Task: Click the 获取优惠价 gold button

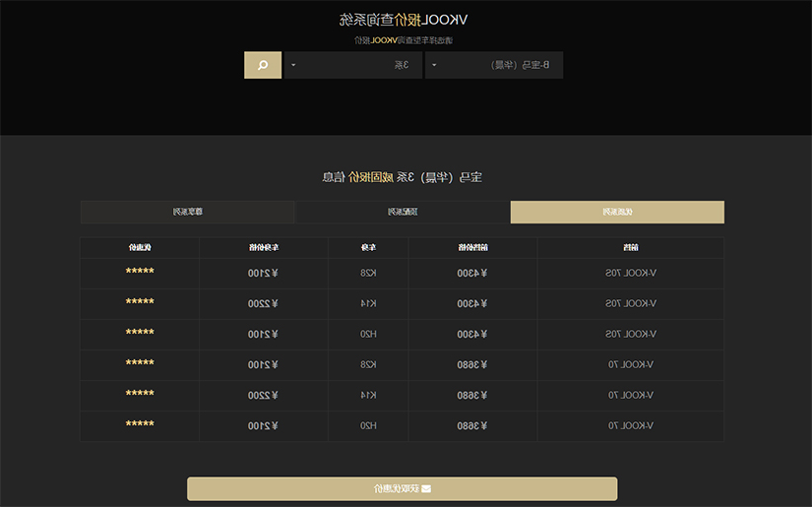Action: click(402, 489)
